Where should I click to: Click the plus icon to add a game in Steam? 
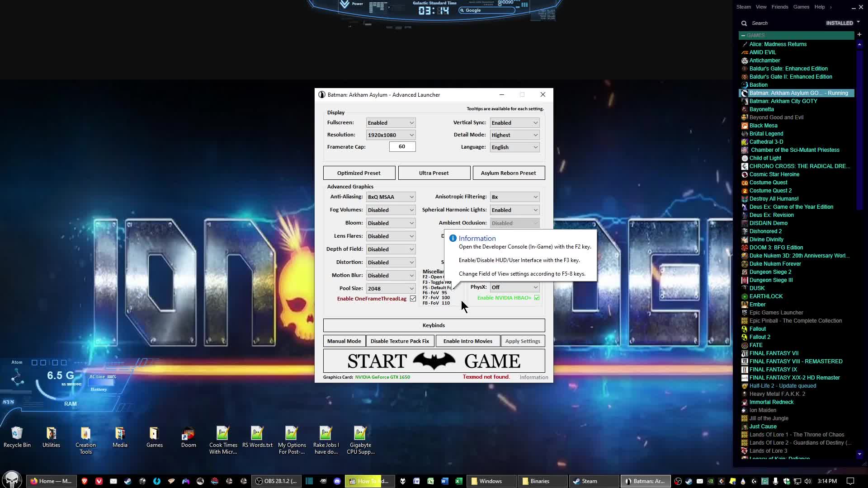tap(859, 34)
